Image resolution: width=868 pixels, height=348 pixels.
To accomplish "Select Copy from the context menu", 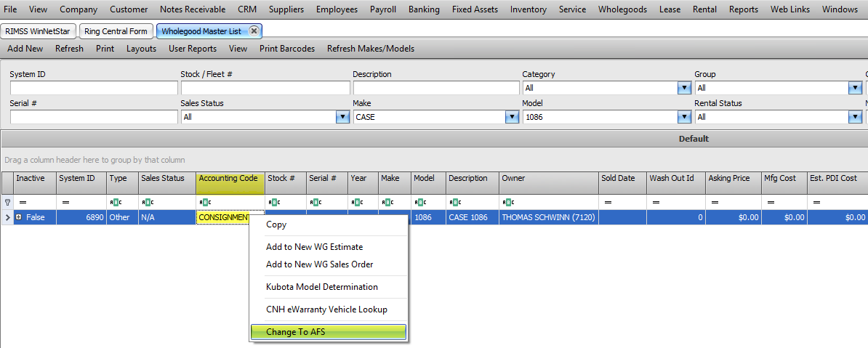I will (x=329, y=224).
